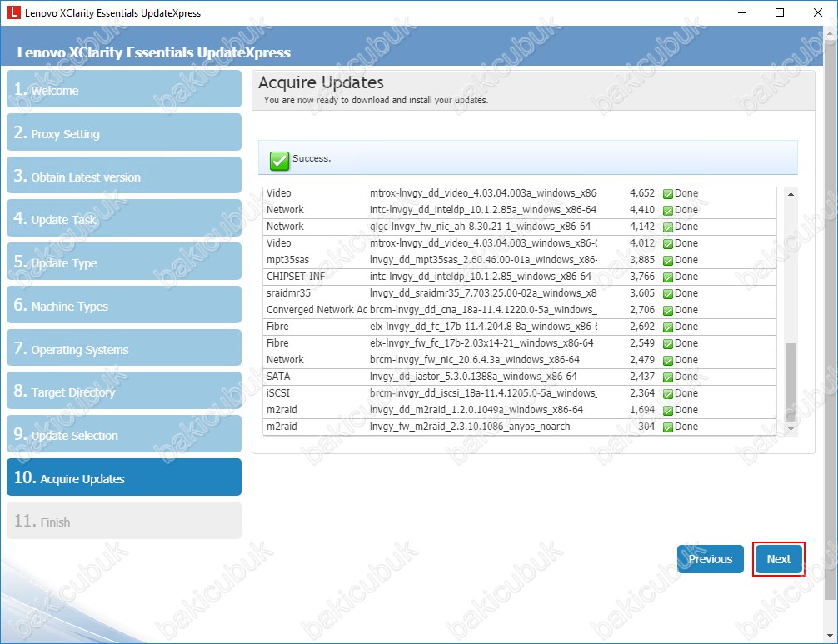Click the Lenovo app icon in title bar

12,13
